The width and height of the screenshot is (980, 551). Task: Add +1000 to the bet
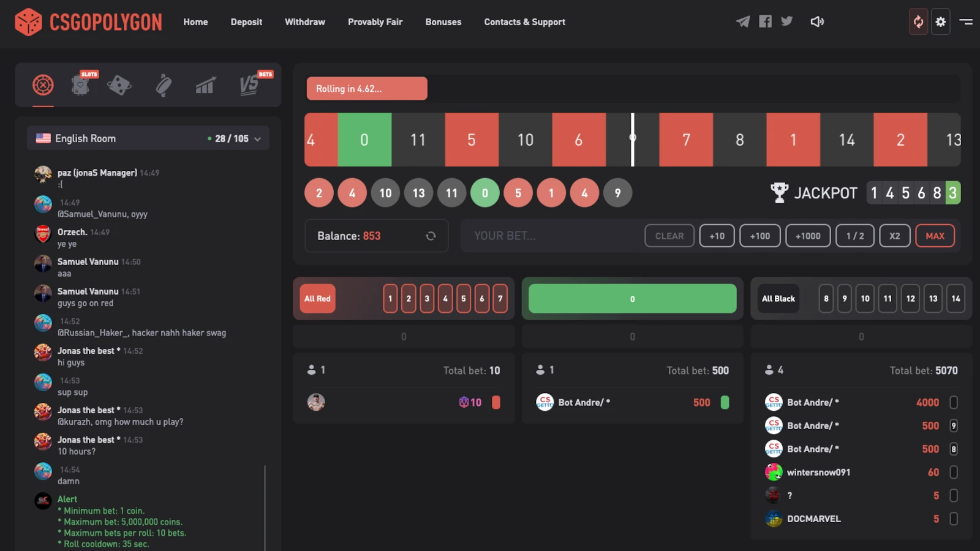click(808, 236)
